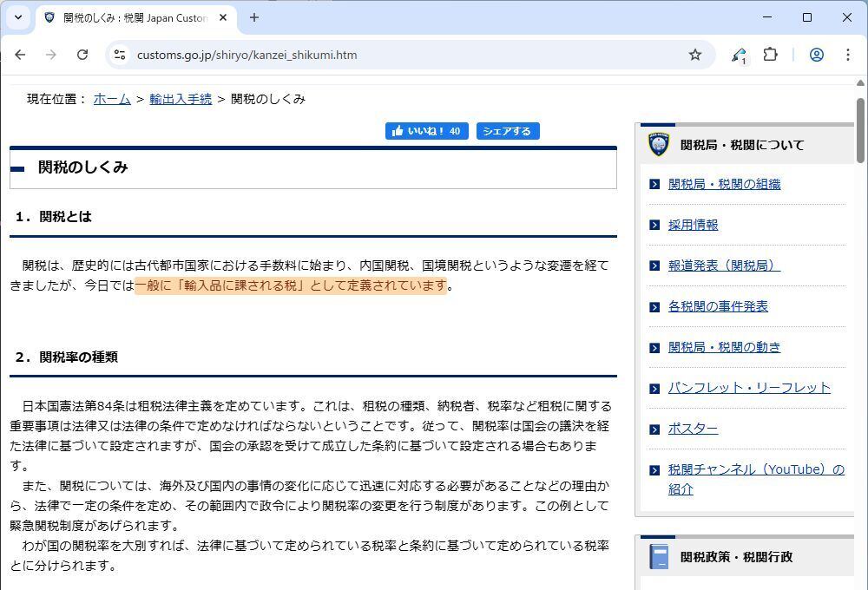Select the 関税のしくみ browser tab
This screenshot has width=868, height=590.
click(136, 17)
